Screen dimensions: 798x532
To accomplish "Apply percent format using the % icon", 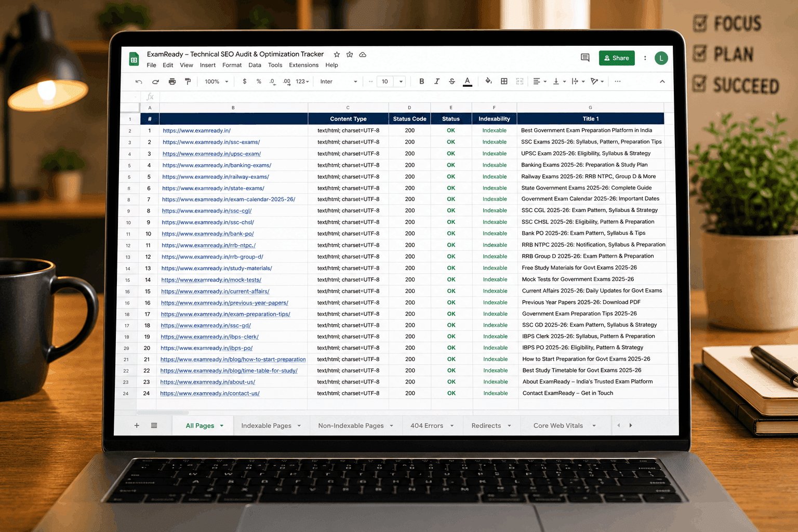I will [x=259, y=82].
